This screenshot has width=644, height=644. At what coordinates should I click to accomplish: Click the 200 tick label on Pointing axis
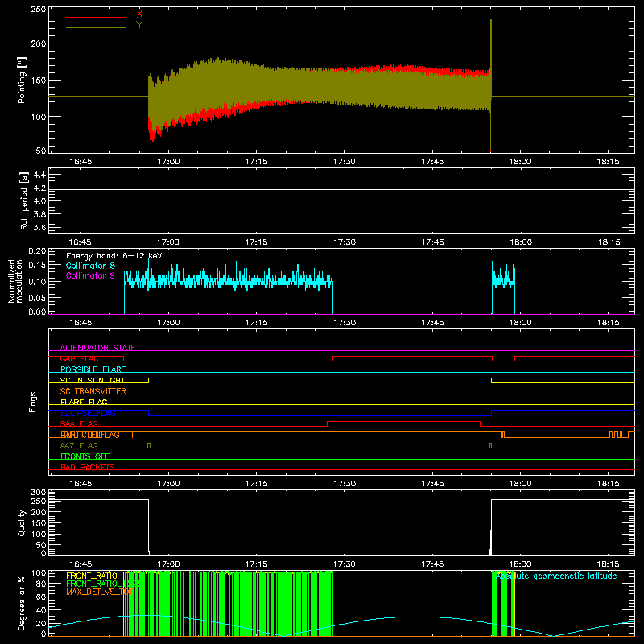(x=39, y=43)
